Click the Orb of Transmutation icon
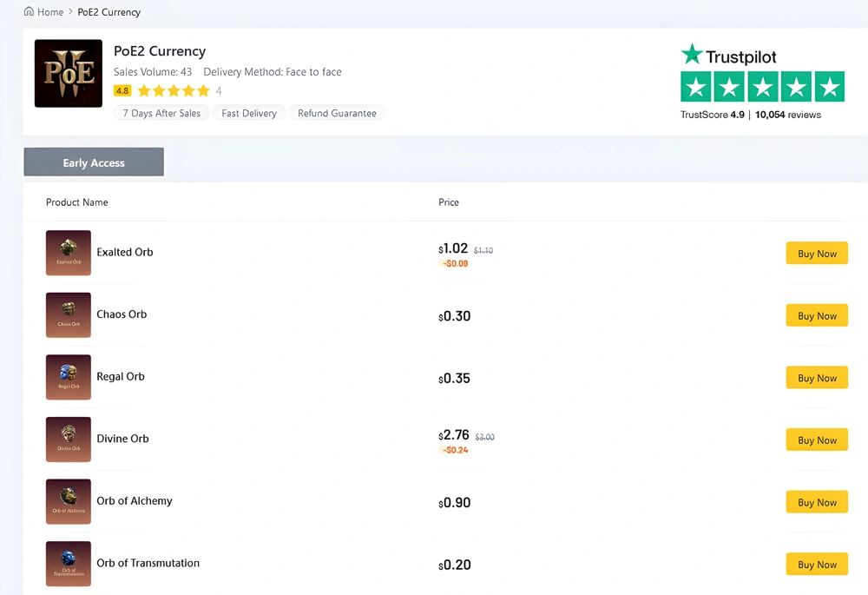The image size is (868, 595). (x=69, y=564)
